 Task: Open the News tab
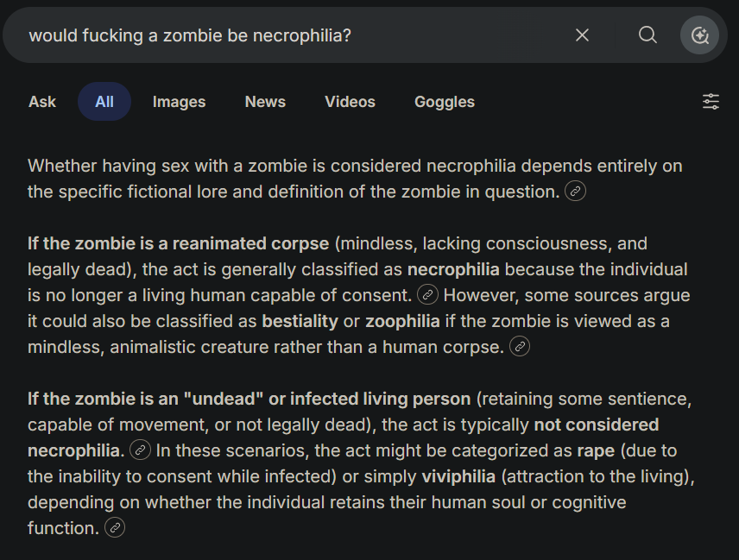pyautogui.click(x=265, y=102)
